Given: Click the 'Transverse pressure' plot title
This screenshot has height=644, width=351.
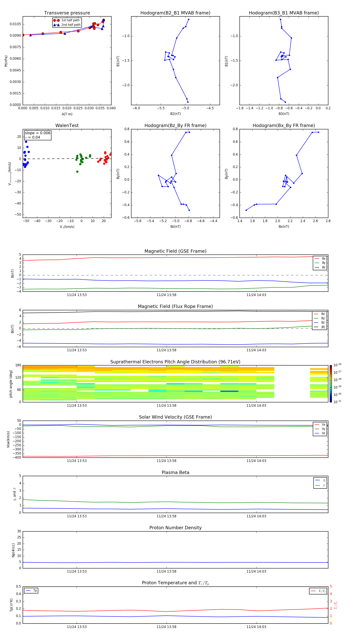Looking at the screenshot, I should click(67, 13).
